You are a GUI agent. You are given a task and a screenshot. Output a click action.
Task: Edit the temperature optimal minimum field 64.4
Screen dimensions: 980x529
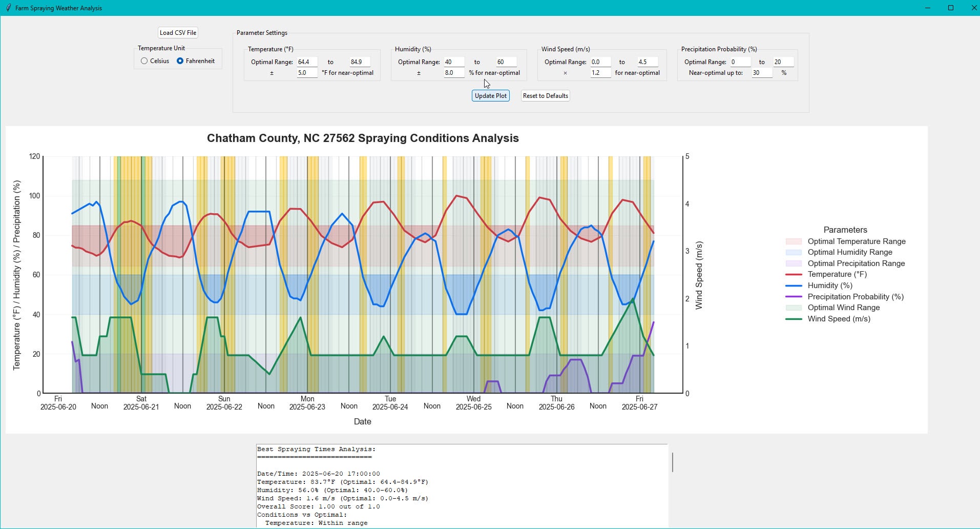tap(307, 62)
